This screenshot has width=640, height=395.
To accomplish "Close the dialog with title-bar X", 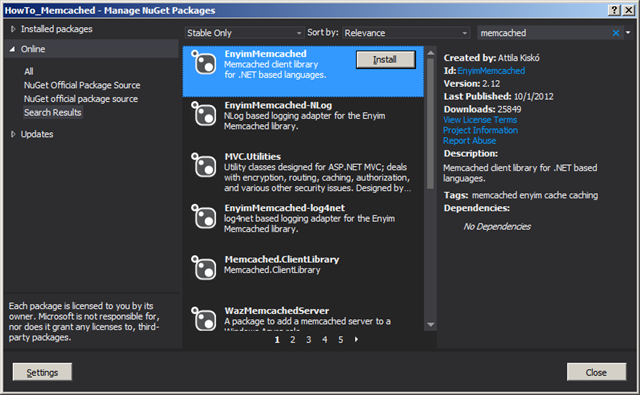I will click(x=629, y=10).
